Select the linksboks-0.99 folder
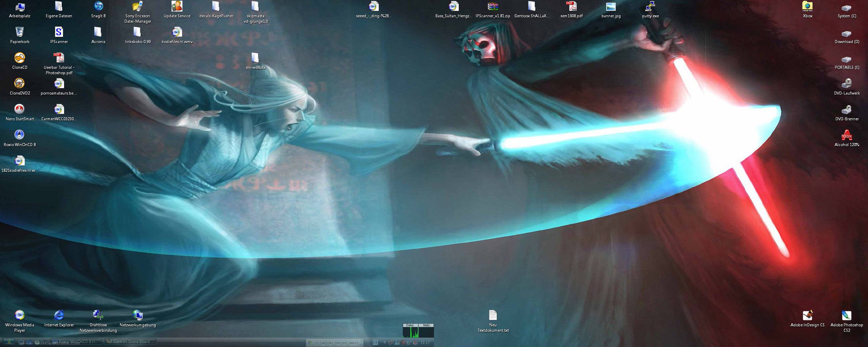 (x=138, y=36)
